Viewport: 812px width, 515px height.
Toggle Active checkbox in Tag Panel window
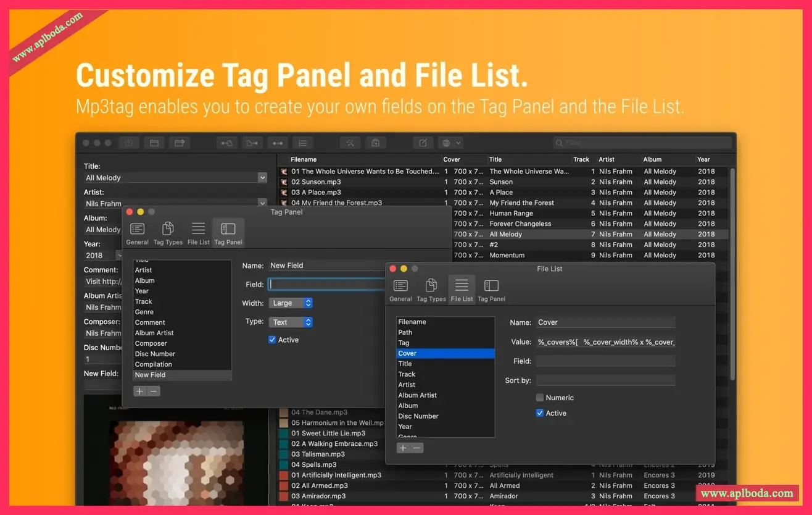[x=272, y=340]
